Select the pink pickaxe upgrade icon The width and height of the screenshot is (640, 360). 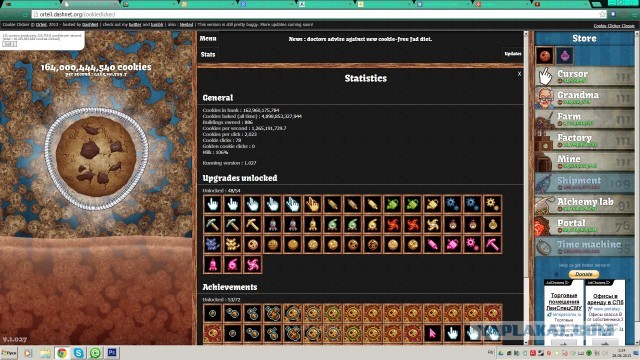(x=493, y=244)
